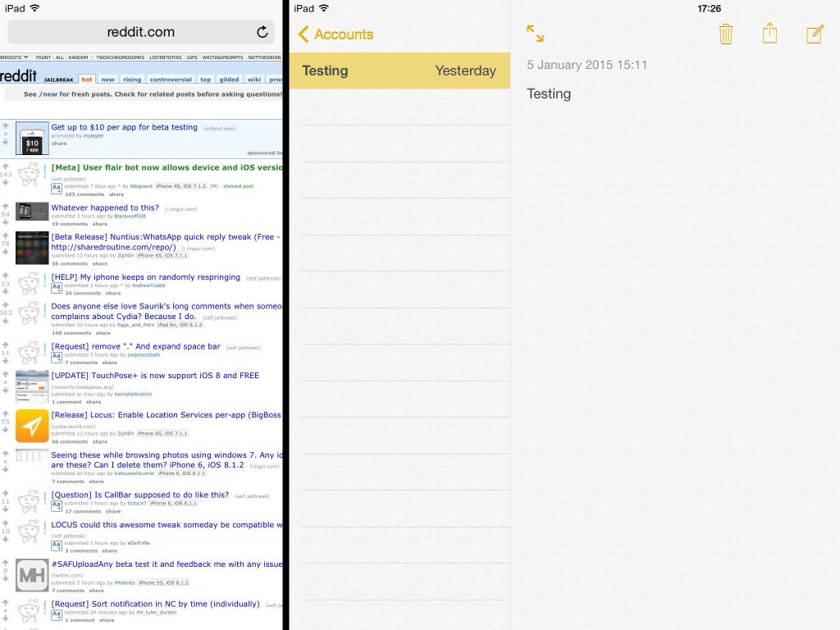Tap the Testing text in the note body

tap(549, 94)
